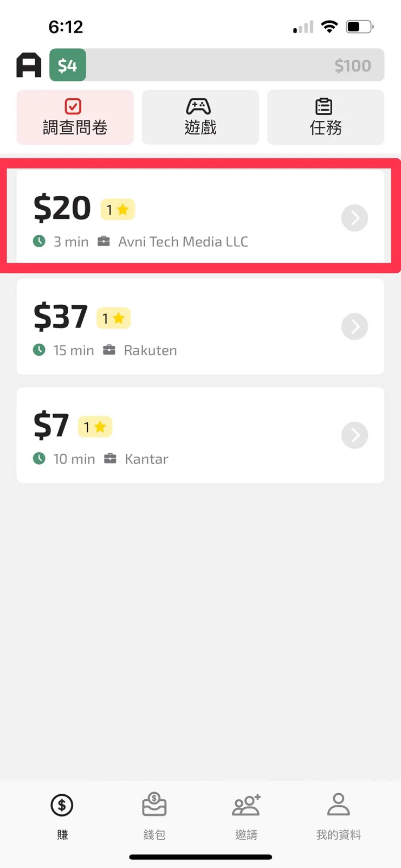
Task: Tap the $100 goal amount on progress bar
Action: 353,66
